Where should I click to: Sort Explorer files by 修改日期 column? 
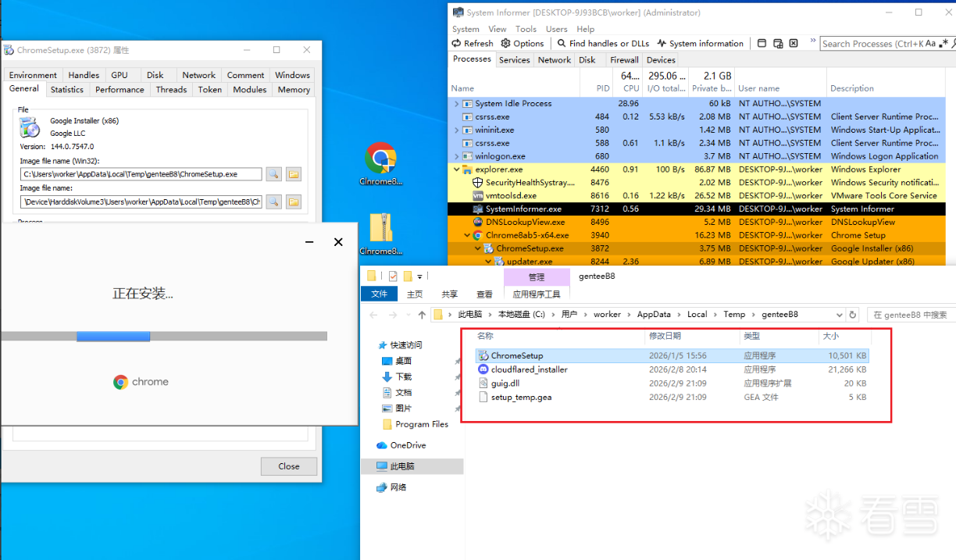[x=665, y=336]
